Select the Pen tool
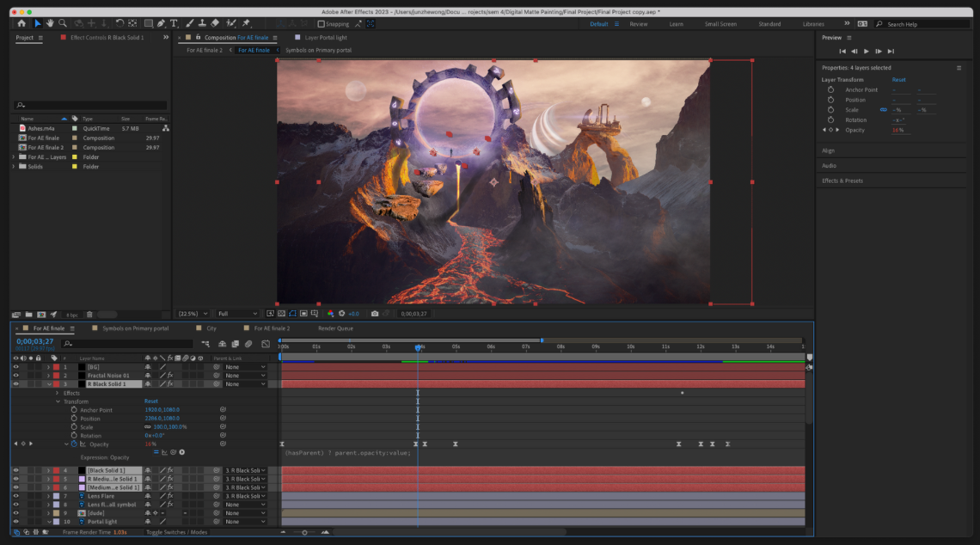The height and width of the screenshot is (545, 980). coord(162,23)
